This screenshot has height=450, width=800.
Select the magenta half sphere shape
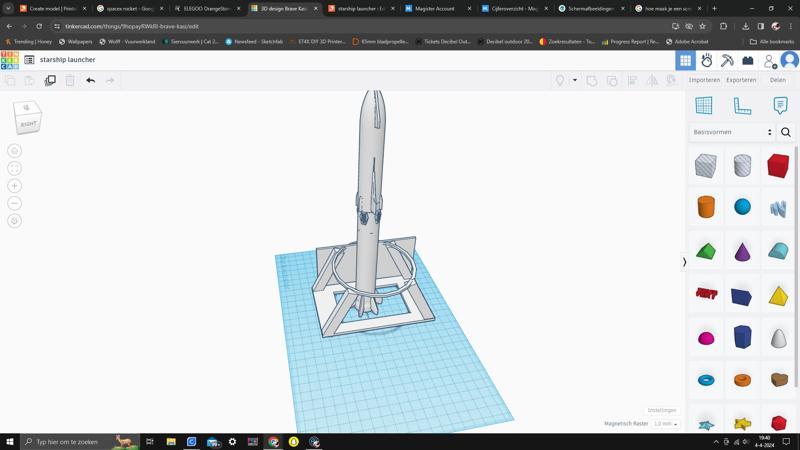pyautogui.click(x=706, y=338)
